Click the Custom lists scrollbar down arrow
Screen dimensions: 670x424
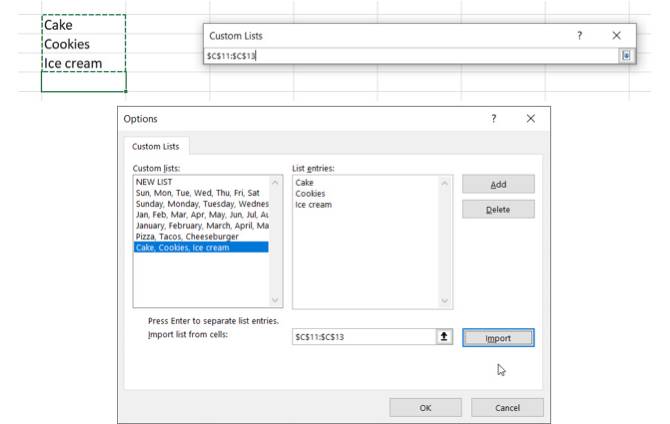tap(275, 300)
